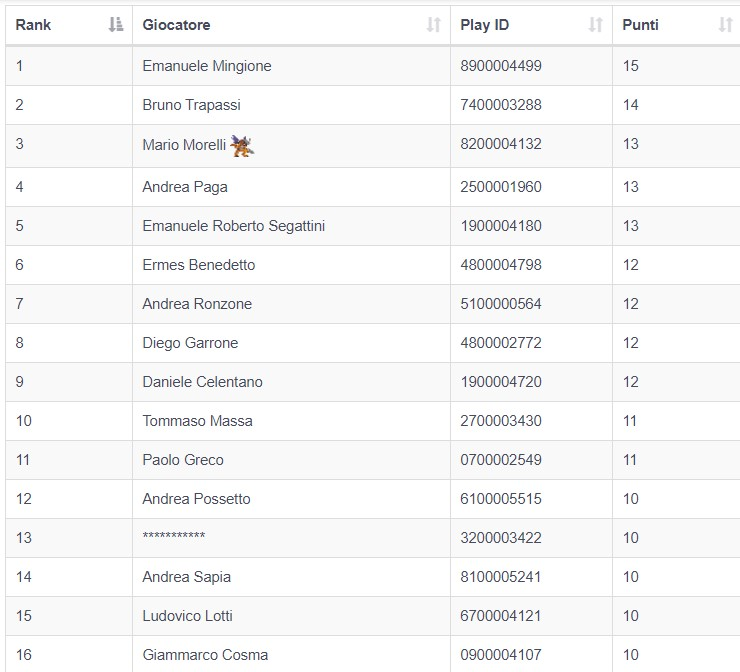
Task: Sort table by Rank column icon
Action: (x=116, y=25)
